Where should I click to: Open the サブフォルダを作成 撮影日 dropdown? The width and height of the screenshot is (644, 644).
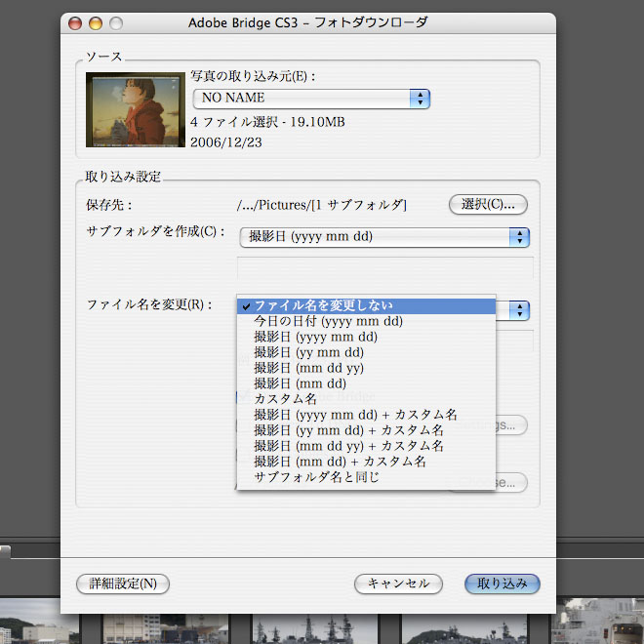[384, 237]
